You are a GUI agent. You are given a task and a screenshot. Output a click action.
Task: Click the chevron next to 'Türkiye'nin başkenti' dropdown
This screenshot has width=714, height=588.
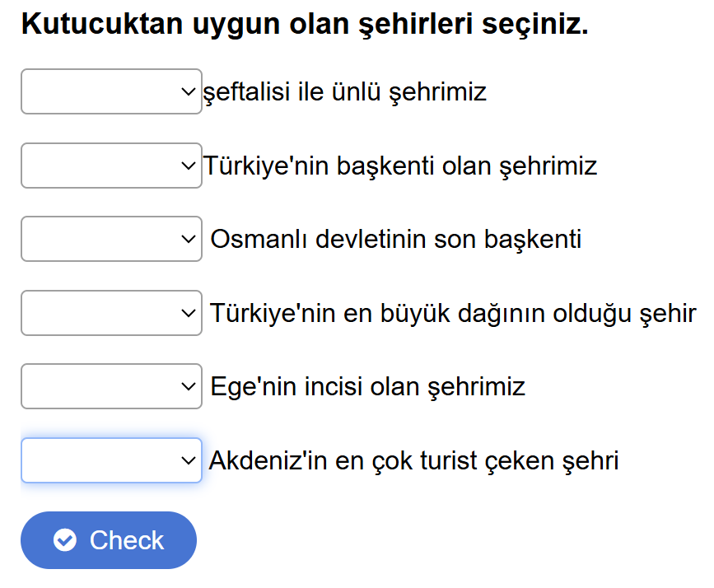point(188,166)
